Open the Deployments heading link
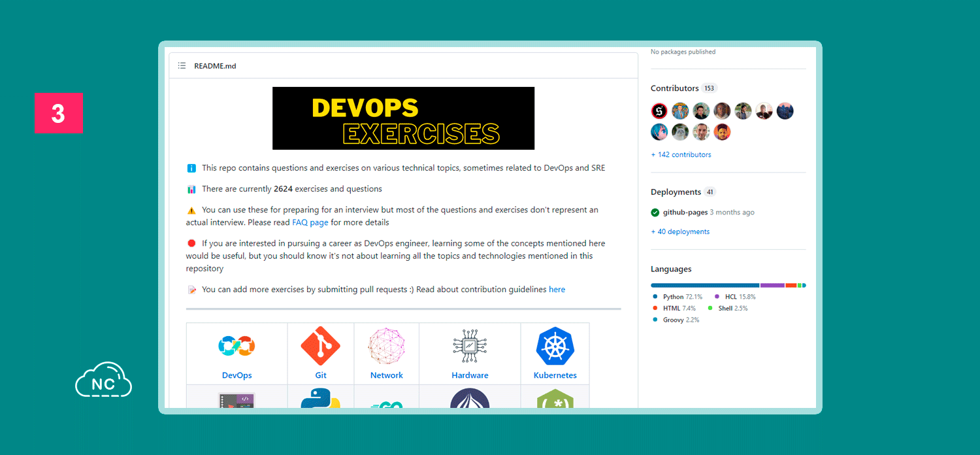The width and height of the screenshot is (980, 455). pyautogui.click(x=676, y=192)
